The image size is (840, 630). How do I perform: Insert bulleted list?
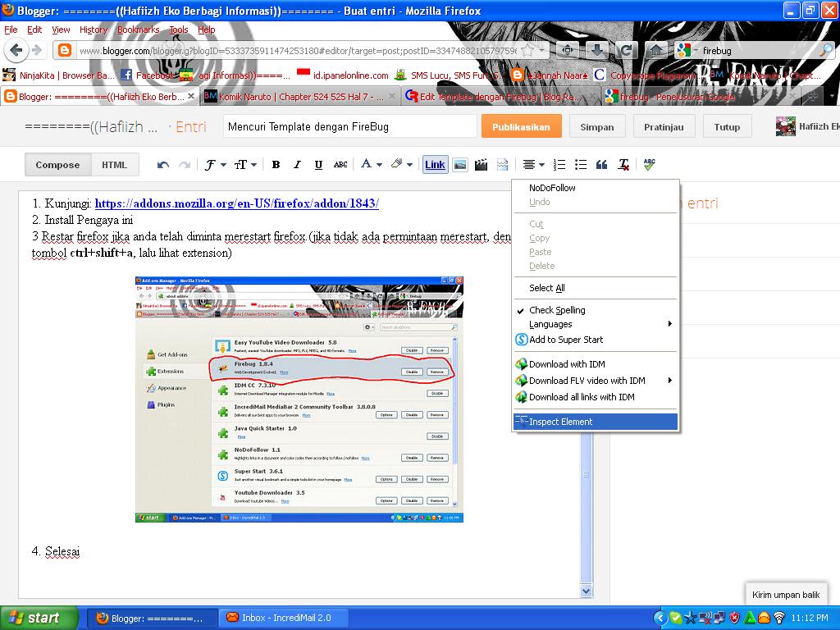tap(581, 165)
